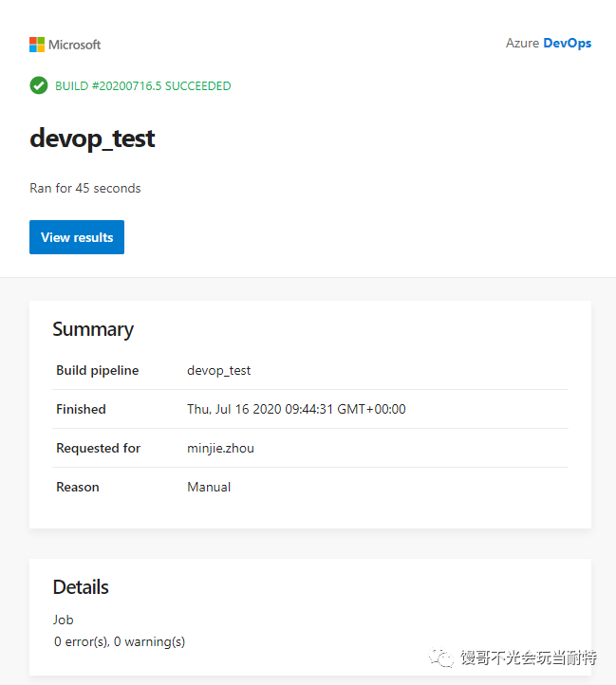Click the minjie.zhou requester name

tap(221, 448)
